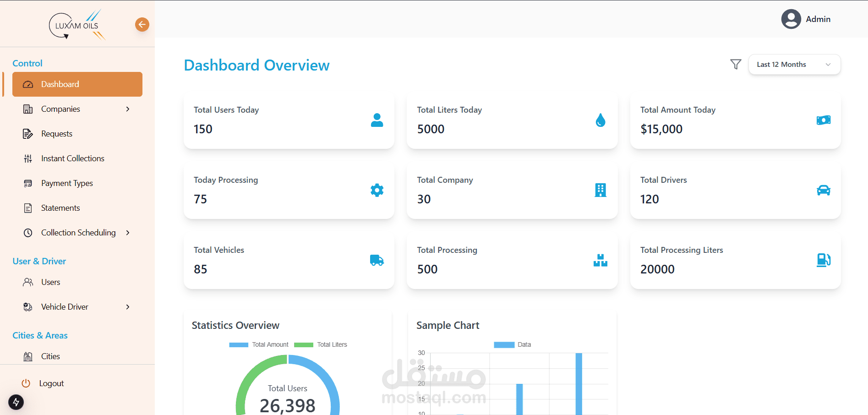The width and height of the screenshot is (868, 415).
Task: Click the Dashboard Overview heading
Action: point(257,66)
